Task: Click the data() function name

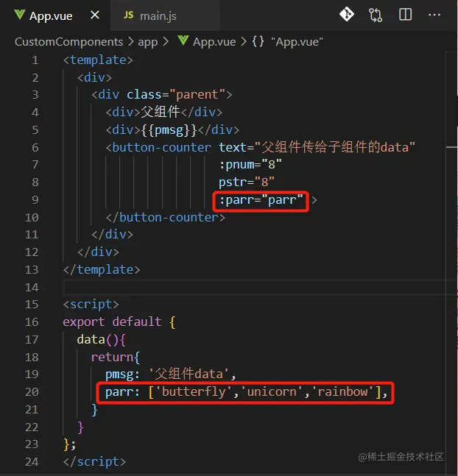Action: (x=91, y=339)
